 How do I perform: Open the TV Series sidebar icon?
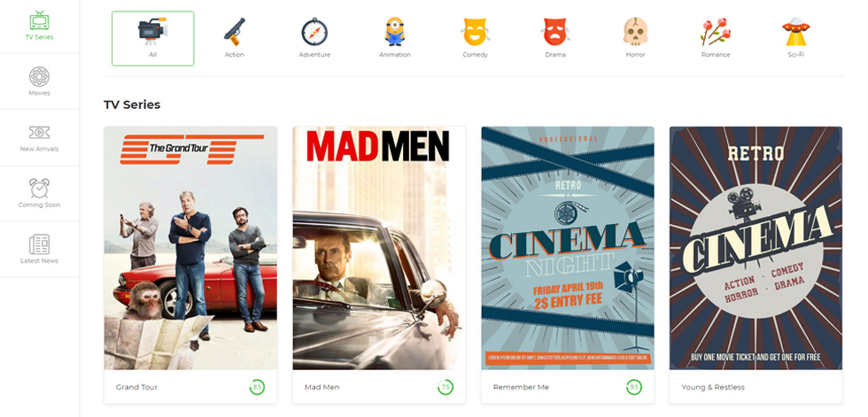tap(39, 20)
